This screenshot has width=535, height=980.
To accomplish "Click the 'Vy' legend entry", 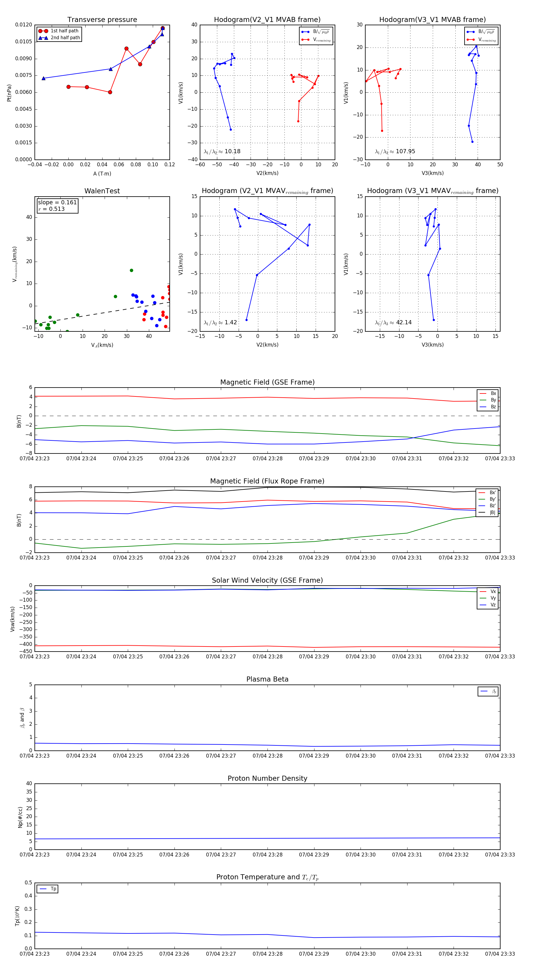I will click(488, 598).
